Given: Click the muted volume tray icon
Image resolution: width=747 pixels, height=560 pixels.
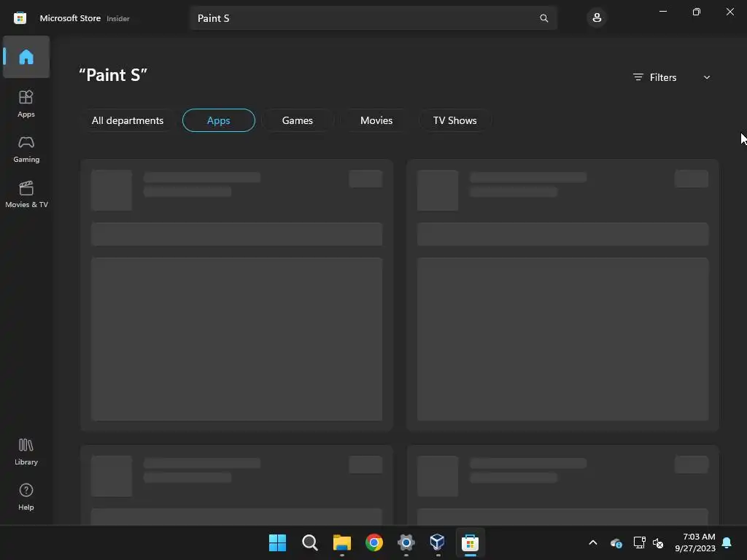Looking at the screenshot, I should pyautogui.click(x=658, y=542).
